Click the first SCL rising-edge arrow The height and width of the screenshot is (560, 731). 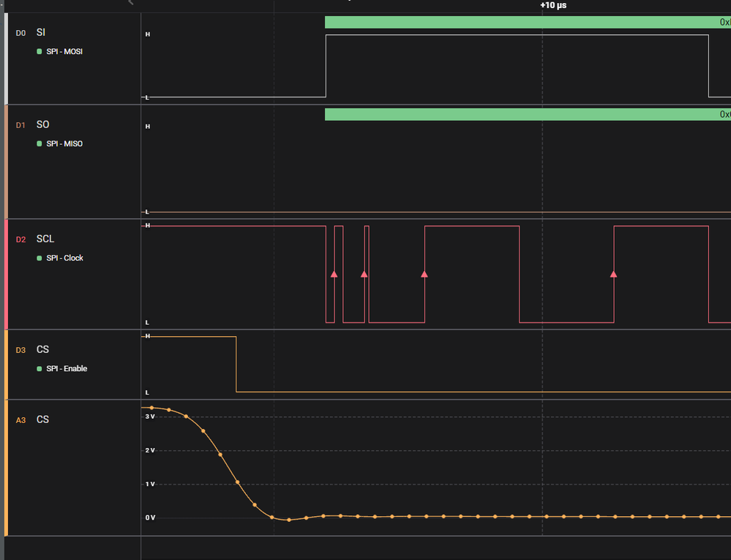tap(334, 275)
